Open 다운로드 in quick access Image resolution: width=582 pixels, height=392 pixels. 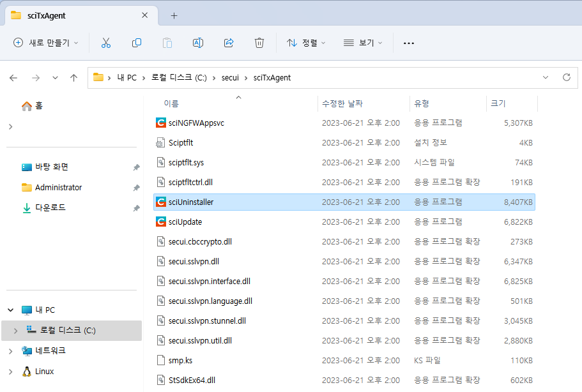(x=50, y=207)
